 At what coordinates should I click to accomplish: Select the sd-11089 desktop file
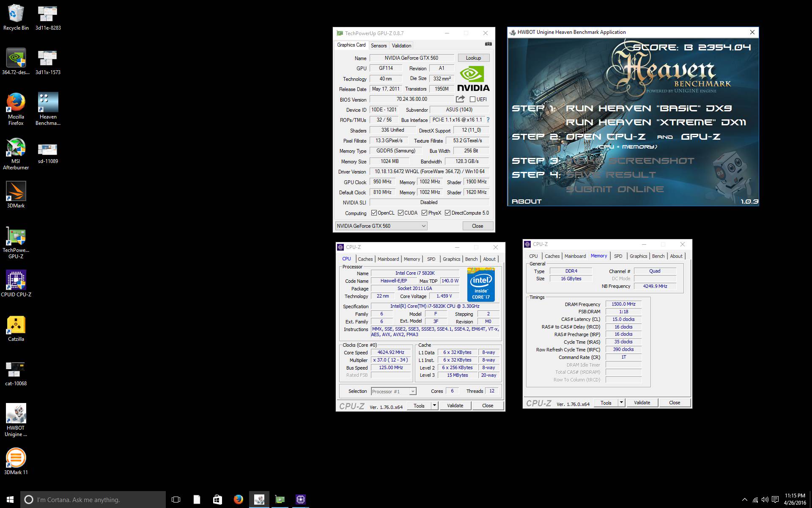click(48, 153)
